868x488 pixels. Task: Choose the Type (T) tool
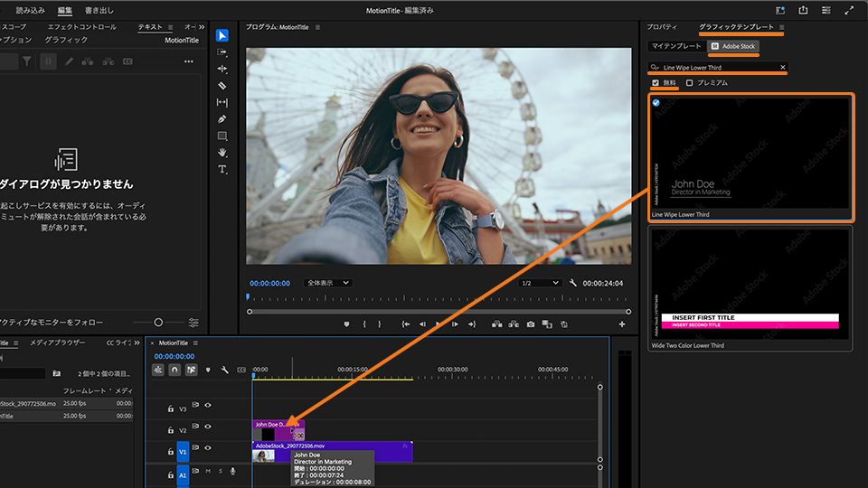coord(222,170)
